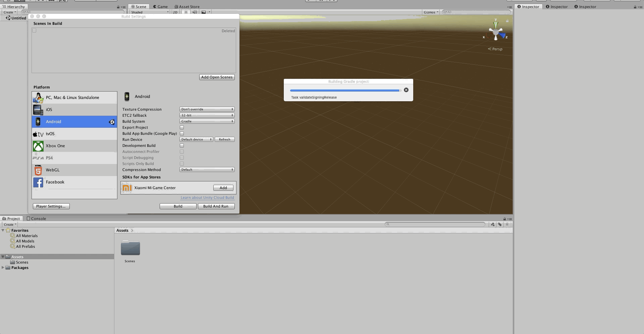This screenshot has height=334, width=644.
Task: Open the ETC2 fallback dropdown
Action: pos(207,115)
